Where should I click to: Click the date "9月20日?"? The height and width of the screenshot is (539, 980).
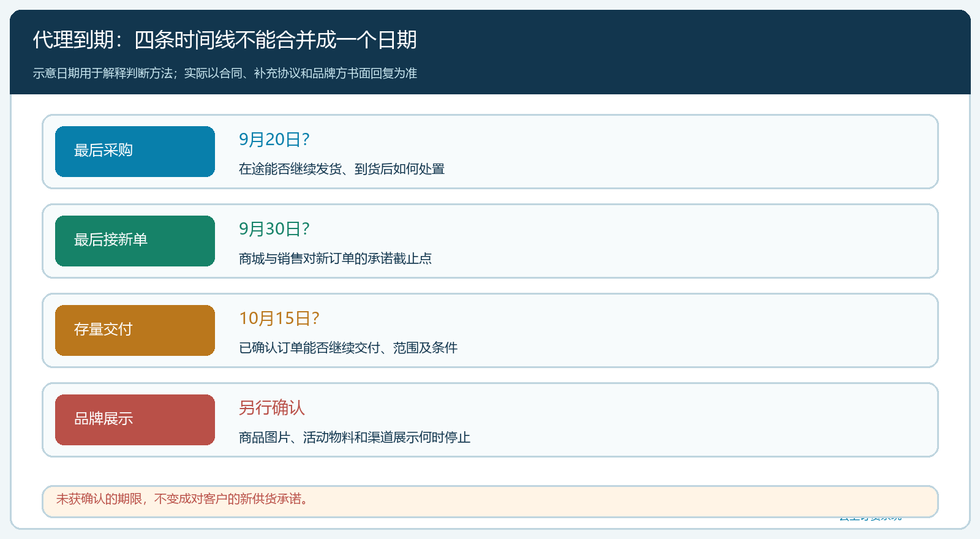274,140
